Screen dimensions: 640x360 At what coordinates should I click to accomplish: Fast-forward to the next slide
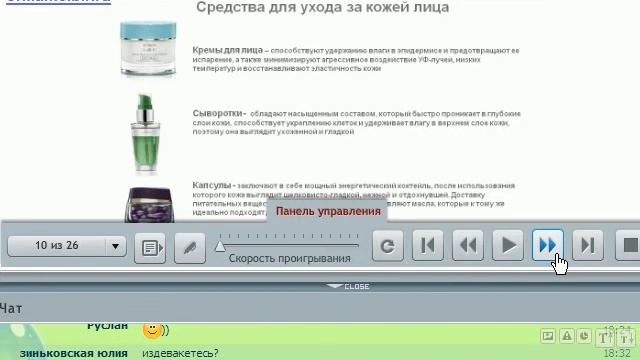point(548,245)
